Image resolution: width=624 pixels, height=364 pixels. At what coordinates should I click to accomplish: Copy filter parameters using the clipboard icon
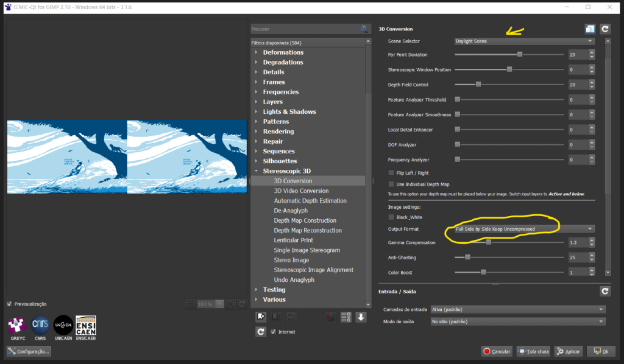[590, 29]
